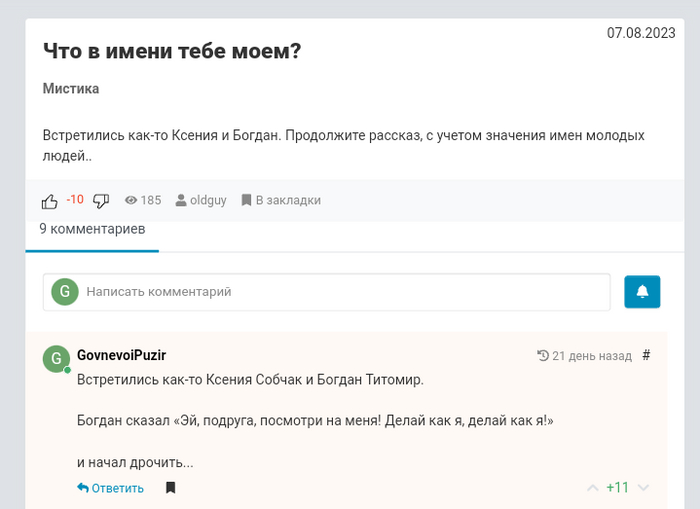Reply to GovnevoiPuzir's comment (Ответить)
This screenshot has width=700, height=509.
(x=110, y=488)
